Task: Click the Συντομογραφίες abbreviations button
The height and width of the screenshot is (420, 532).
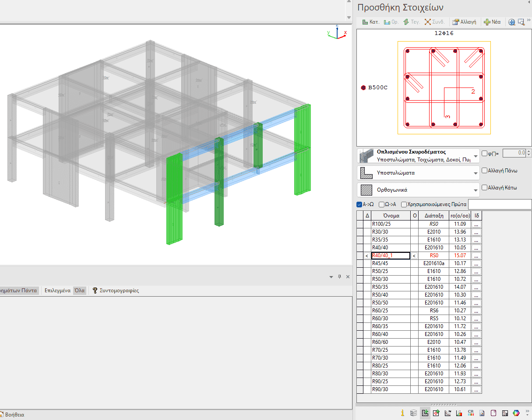Action: coord(116,290)
